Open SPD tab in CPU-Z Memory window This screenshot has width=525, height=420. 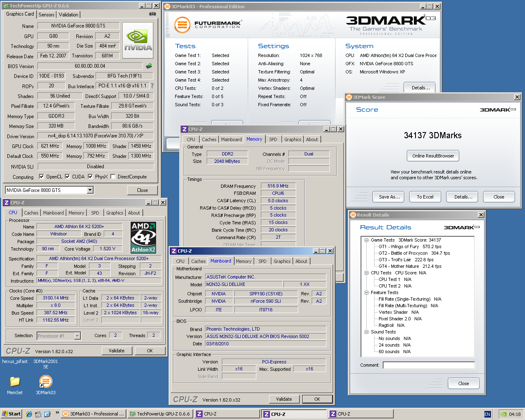coord(273,139)
